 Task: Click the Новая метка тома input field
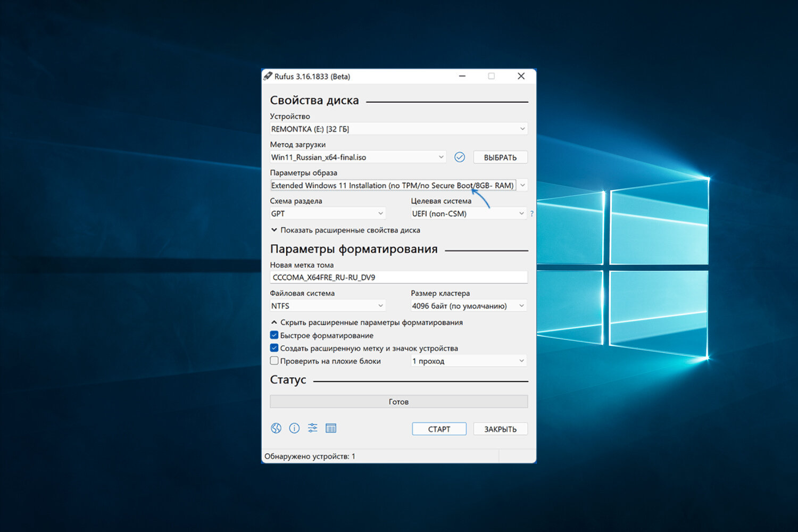coord(398,277)
